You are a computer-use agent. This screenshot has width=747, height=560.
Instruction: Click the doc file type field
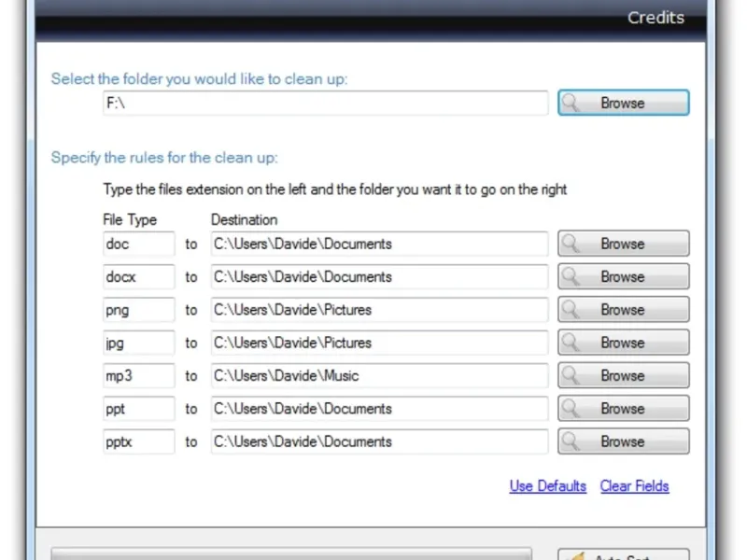click(x=138, y=244)
